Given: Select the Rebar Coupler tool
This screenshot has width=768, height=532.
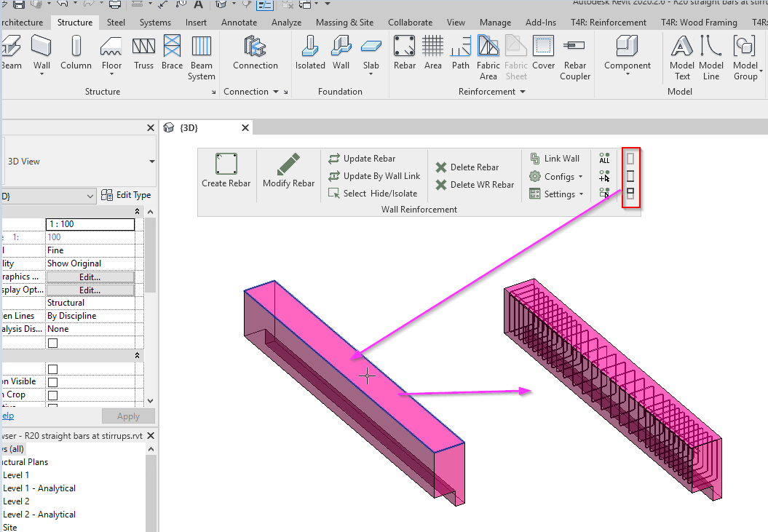Looking at the screenshot, I should pyautogui.click(x=575, y=57).
